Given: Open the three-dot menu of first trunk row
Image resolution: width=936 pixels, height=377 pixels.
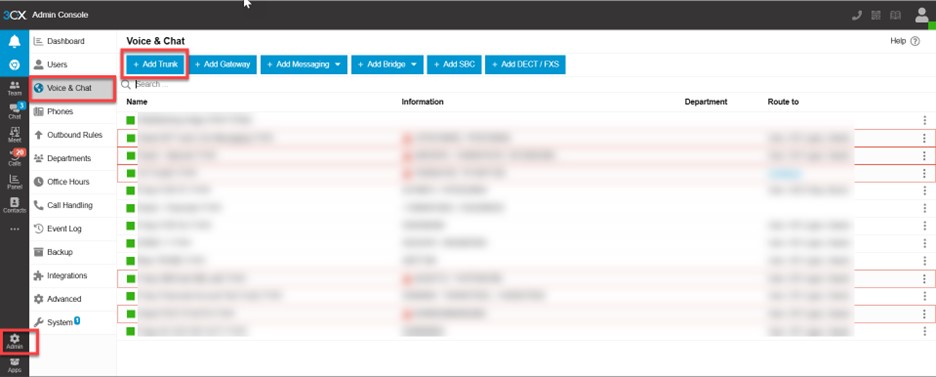Looking at the screenshot, I should point(924,120).
